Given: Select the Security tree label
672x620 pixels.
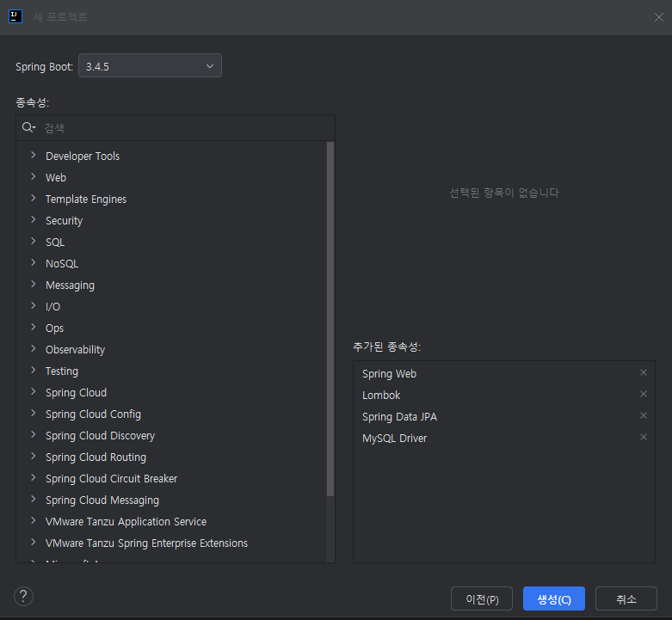Looking at the screenshot, I should (65, 221).
